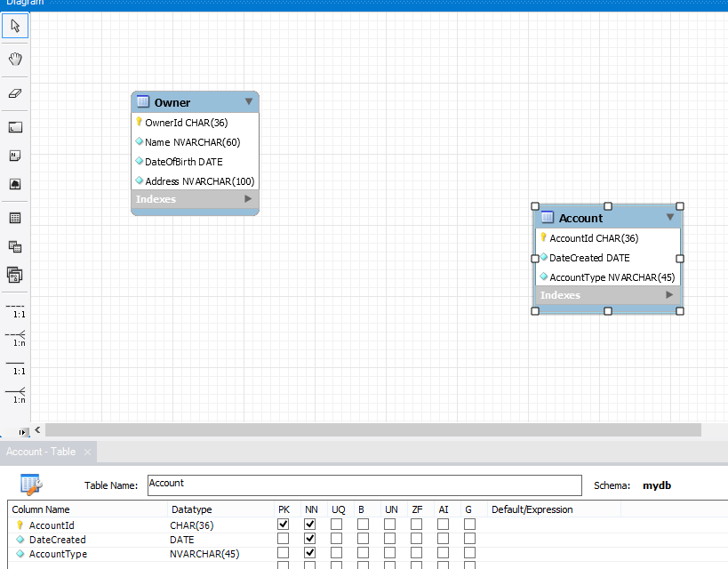Viewport: 728px width, 569px height.
Task: Choose the place new view tool
Action: pyautogui.click(x=15, y=246)
